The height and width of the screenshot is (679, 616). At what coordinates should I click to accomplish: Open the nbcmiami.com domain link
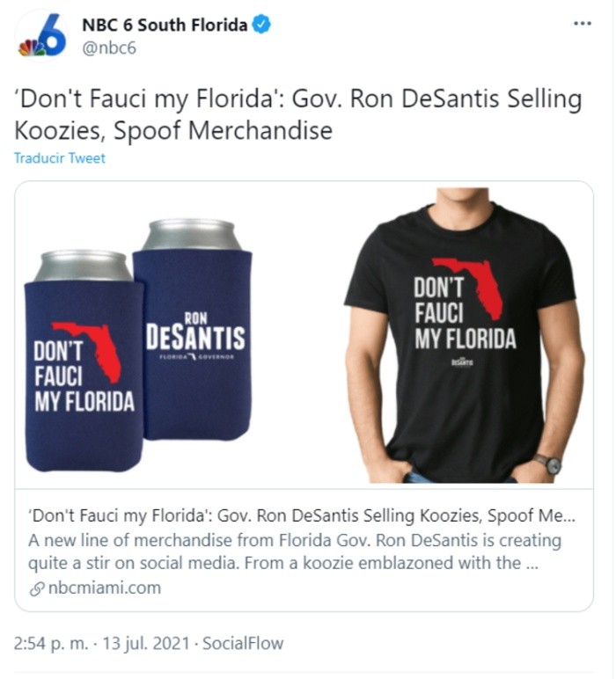(105, 588)
